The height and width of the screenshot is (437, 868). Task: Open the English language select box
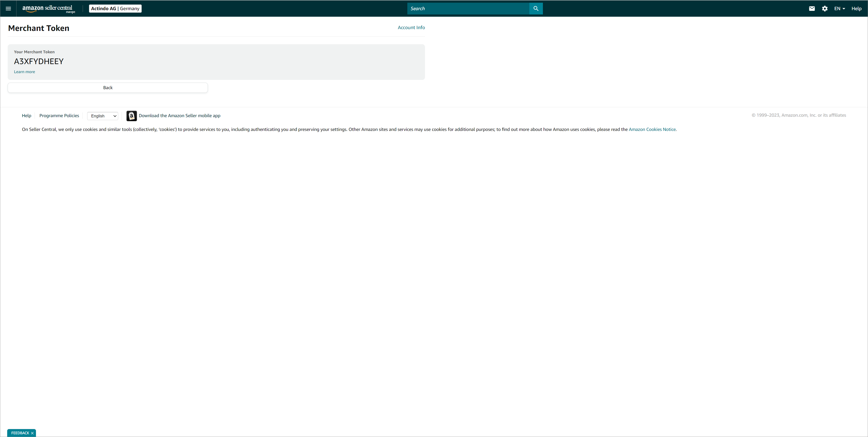[103, 116]
